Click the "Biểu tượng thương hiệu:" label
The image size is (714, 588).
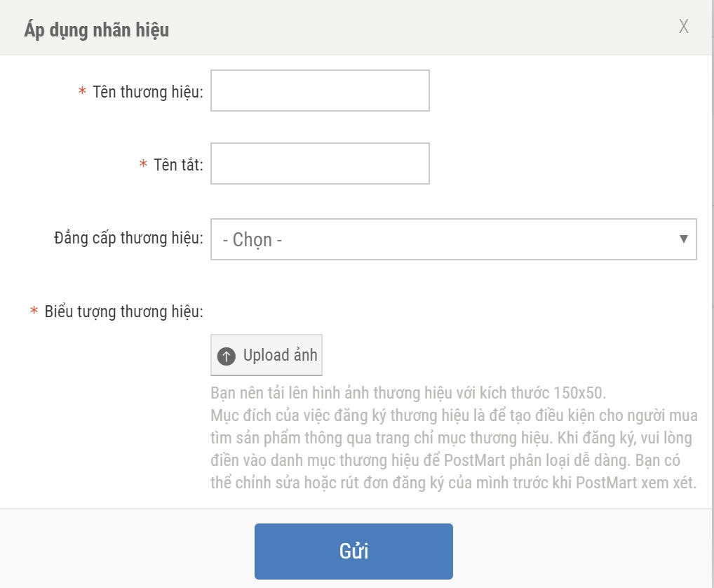123,312
